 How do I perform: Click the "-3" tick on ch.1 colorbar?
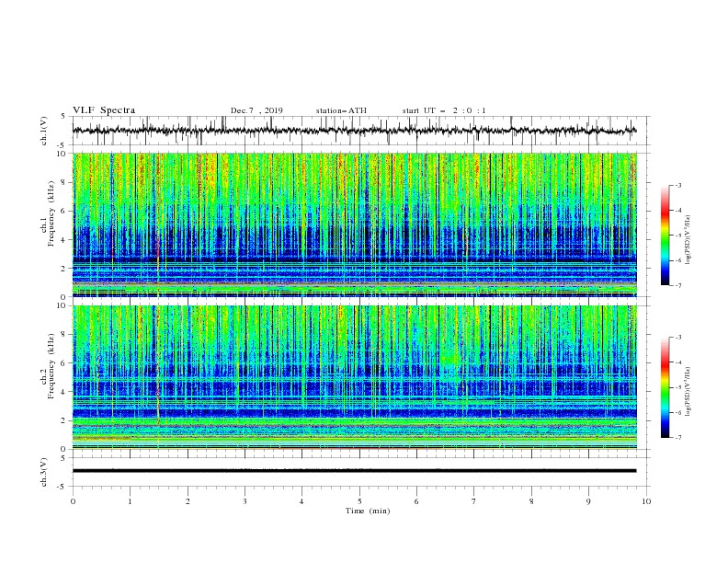[677, 185]
